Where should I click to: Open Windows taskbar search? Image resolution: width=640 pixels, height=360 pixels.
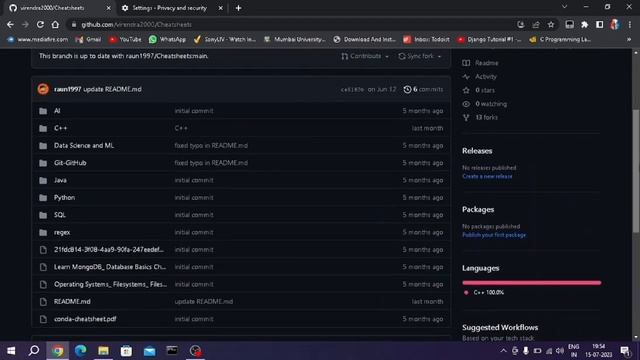click(x=34, y=351)
